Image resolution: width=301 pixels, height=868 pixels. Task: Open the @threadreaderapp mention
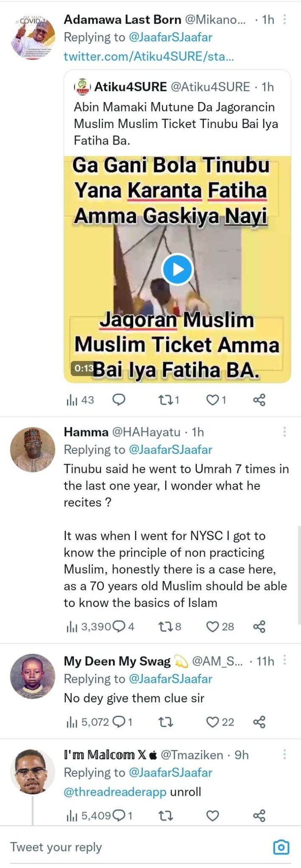pyautogui.click(x=115, y=792)
